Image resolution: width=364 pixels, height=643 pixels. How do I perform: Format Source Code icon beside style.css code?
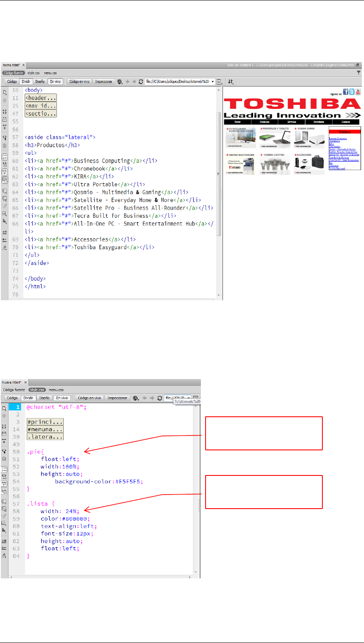[4, 556]
